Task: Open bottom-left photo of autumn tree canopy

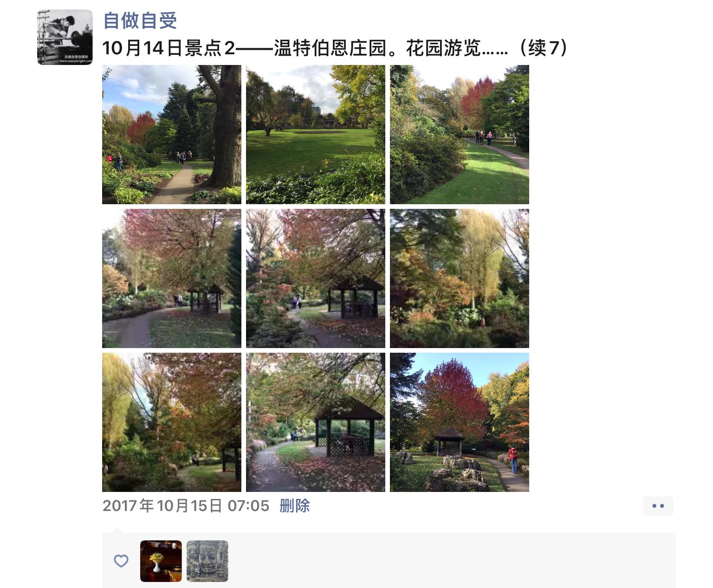Action: [172, 422]
